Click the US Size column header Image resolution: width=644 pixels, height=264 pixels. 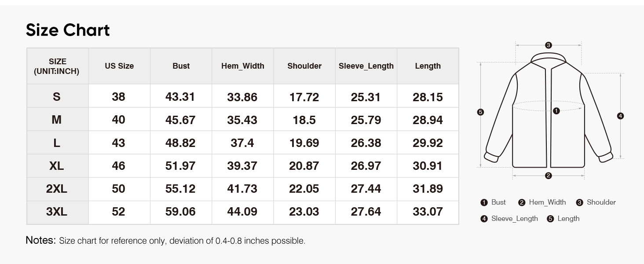[x=119, y=66]
